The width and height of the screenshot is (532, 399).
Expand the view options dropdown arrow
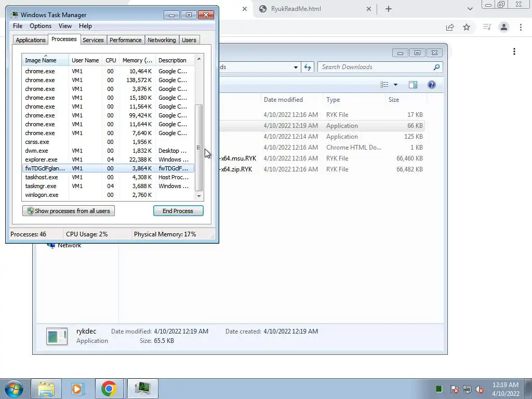click(395, 85)
